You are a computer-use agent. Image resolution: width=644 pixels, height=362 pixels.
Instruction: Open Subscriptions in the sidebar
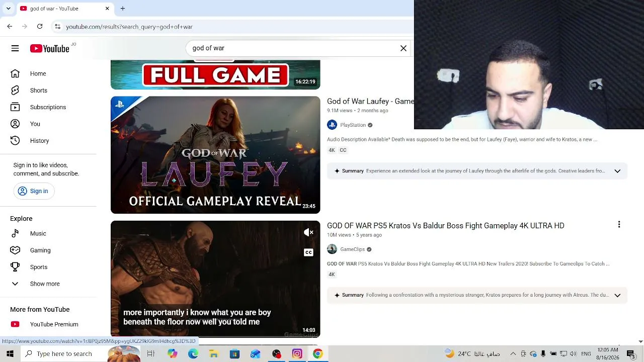click(x=48, y=107)
